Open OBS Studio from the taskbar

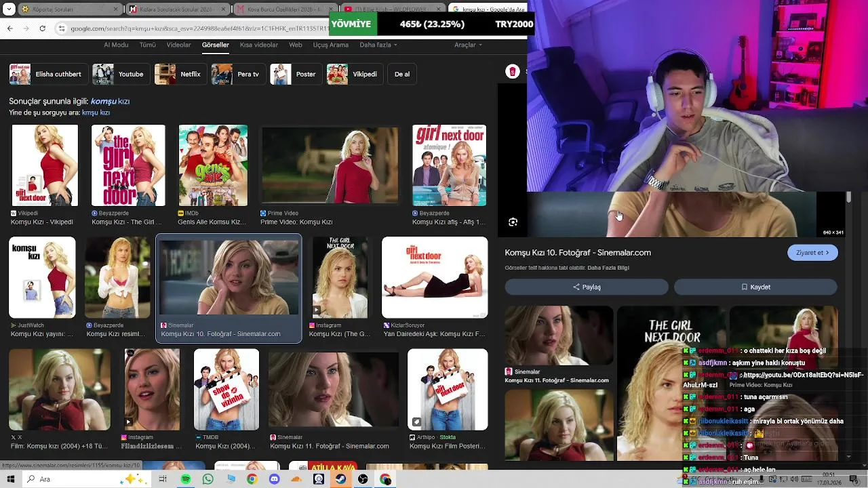tap(363, 479)
